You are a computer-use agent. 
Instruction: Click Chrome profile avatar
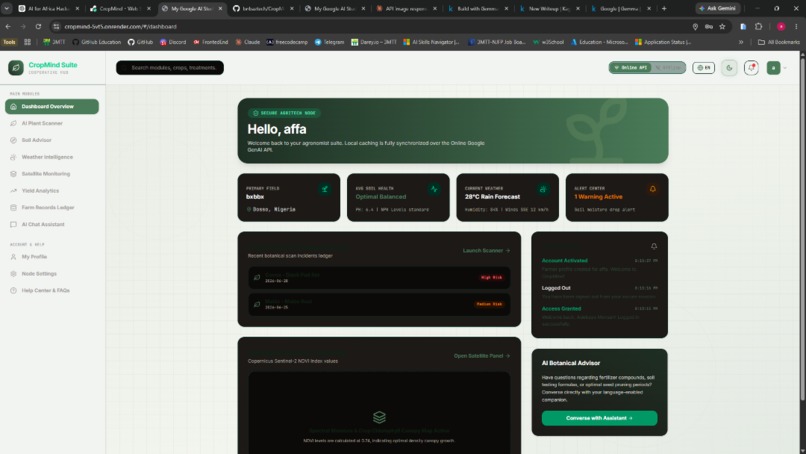tap(781, 26)
